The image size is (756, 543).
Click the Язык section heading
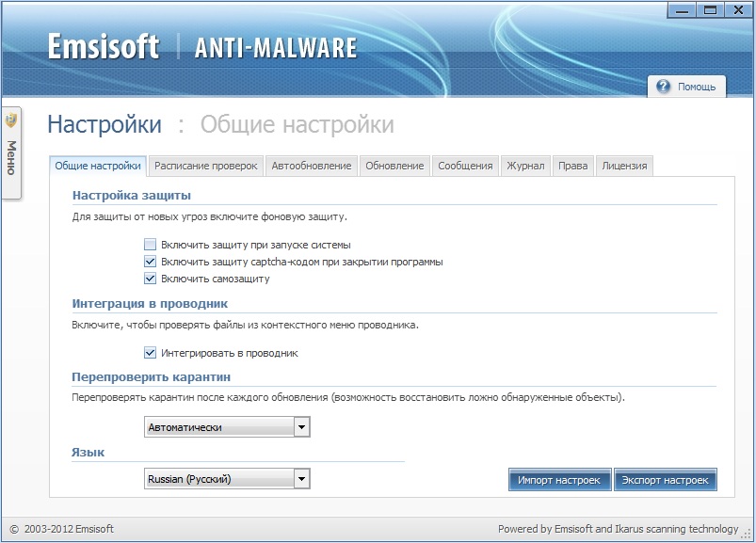coord(88,452)
